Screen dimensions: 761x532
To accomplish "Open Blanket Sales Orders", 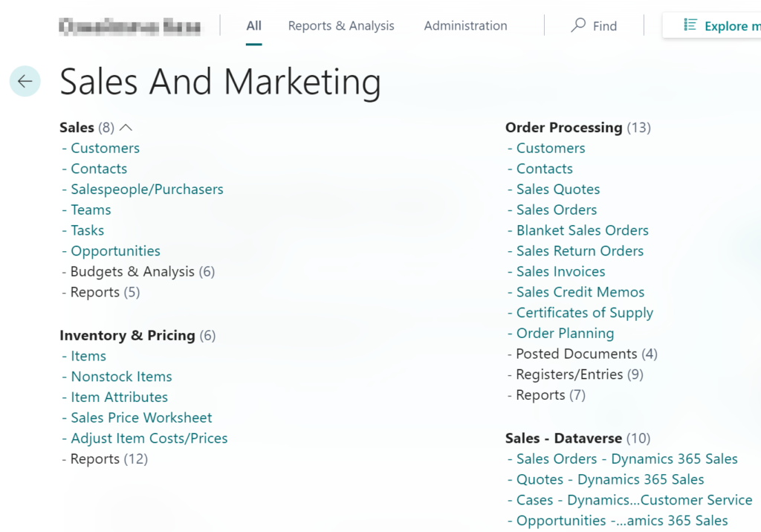I will (583, 230).
